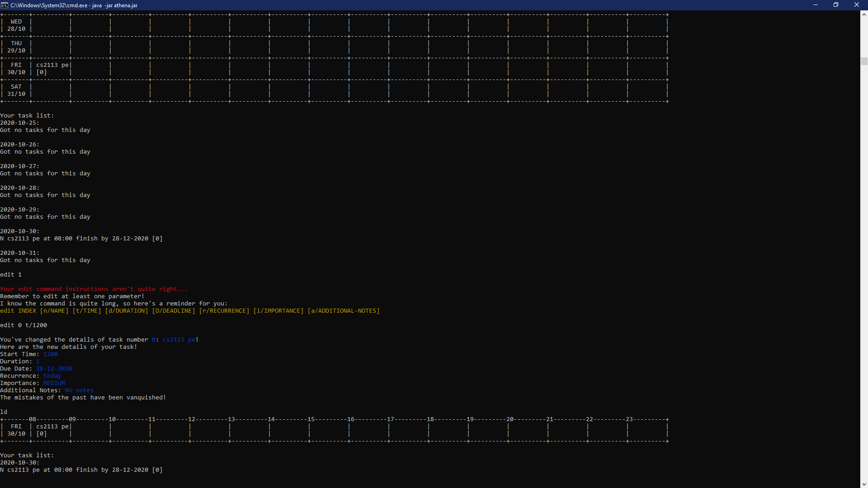Click the Recurrence value 'today'
868x488 pixels.
click(x=52, y=376)
